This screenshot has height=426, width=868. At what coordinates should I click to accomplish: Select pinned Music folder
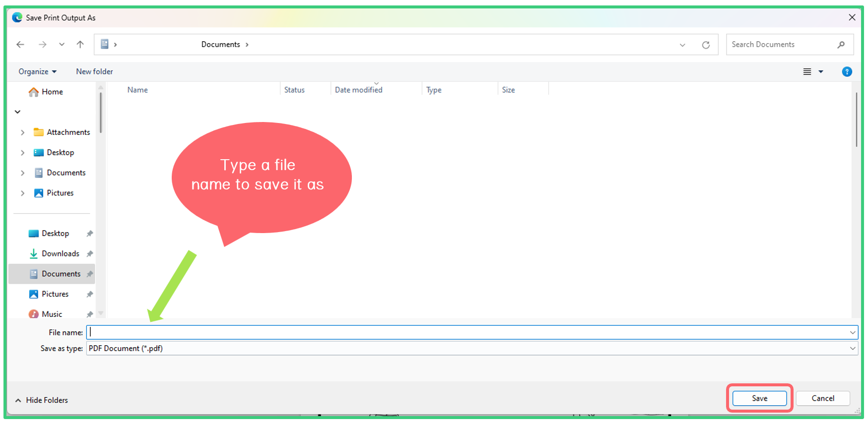tap(52, 314)
